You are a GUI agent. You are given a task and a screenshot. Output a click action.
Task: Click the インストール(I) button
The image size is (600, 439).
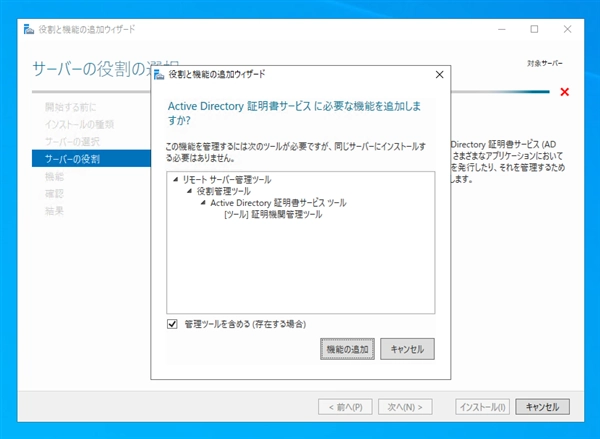tap(483, 407)
